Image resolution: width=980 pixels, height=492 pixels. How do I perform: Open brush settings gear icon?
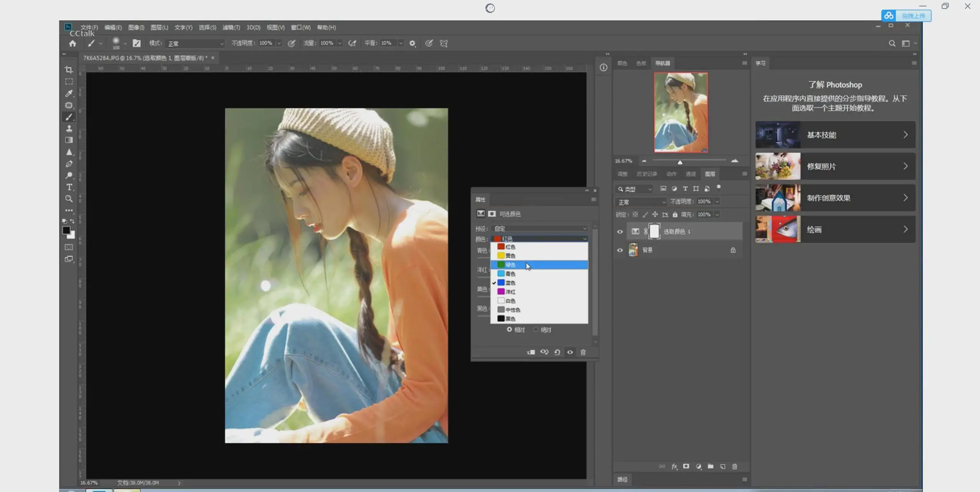point(412,43)
